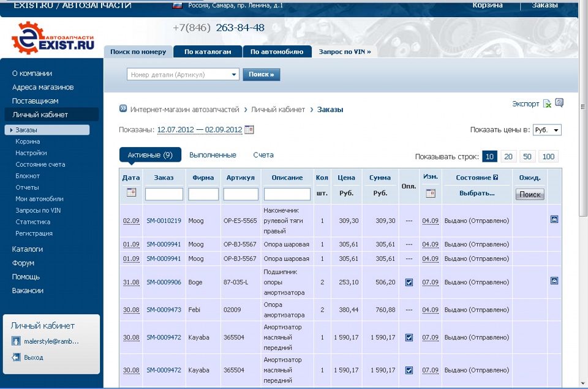
Task: Open Запросы по VIN in sidebar submenu
Action: click(38, 211)
